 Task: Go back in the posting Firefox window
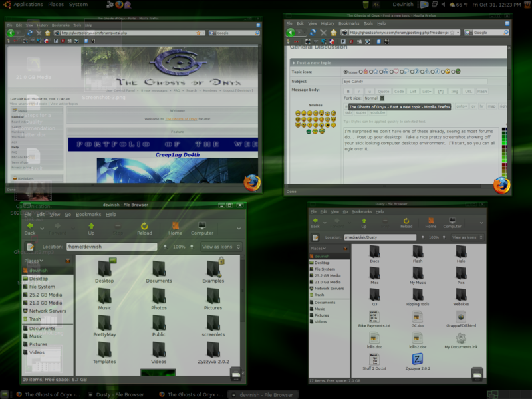(x=291, y=33)
